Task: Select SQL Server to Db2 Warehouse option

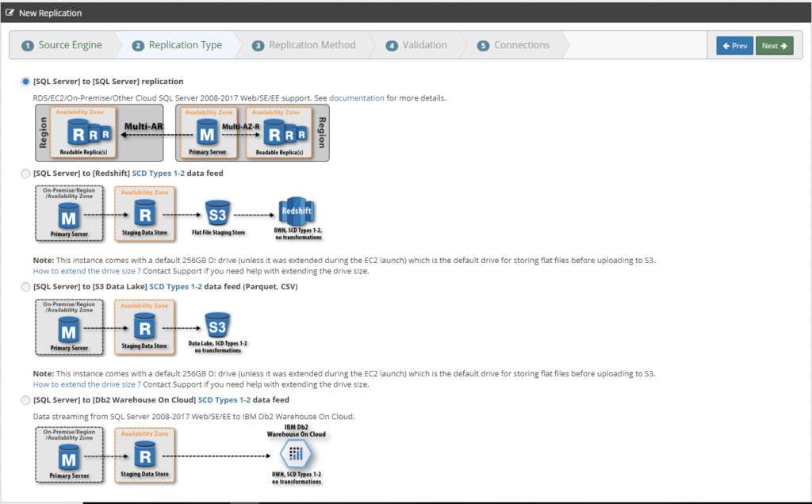Action: (x=25, y=400)
